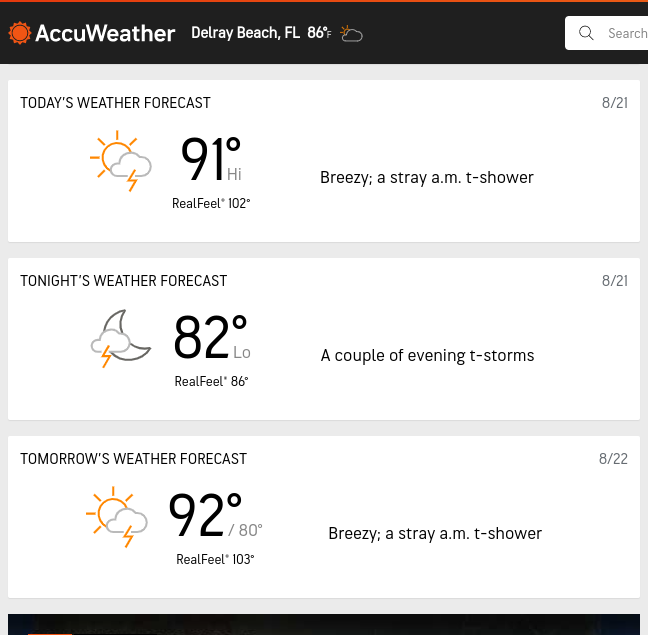Click the 86°F current temperature in the header
Screen dimensions: 648x635
[x=319, y=33]
